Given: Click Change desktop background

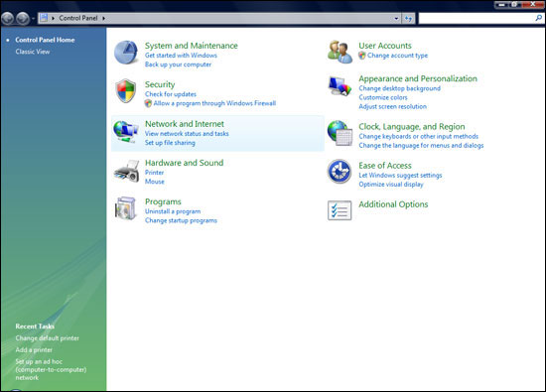Looking at the screenshot, I should (x=400, y=88).
